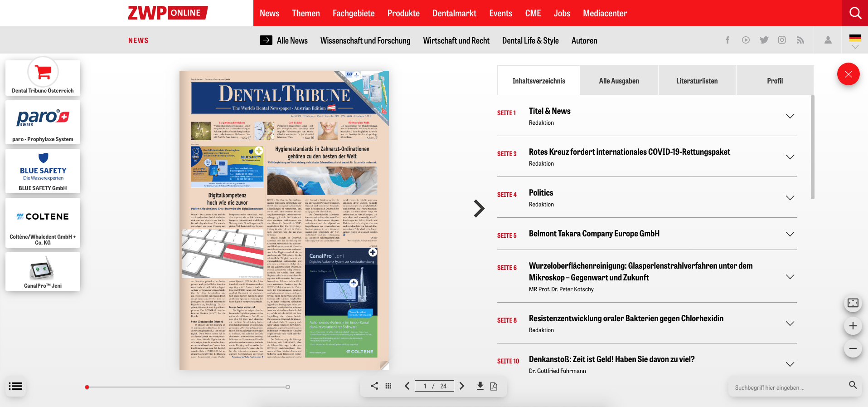The image size is (868, 407).
Task: Zoom out with the minus button
Action: [x=853, y=348]
